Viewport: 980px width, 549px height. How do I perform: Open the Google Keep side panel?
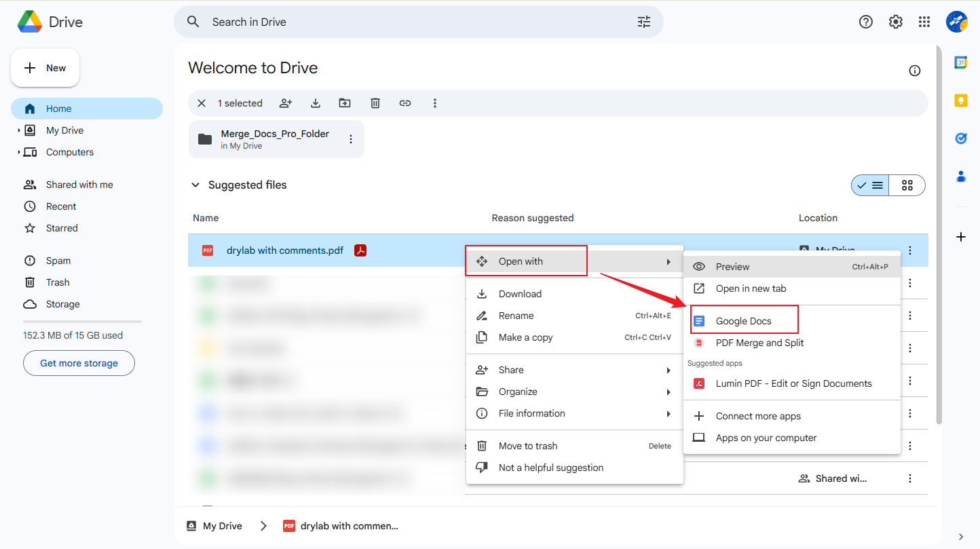point(960,100)
